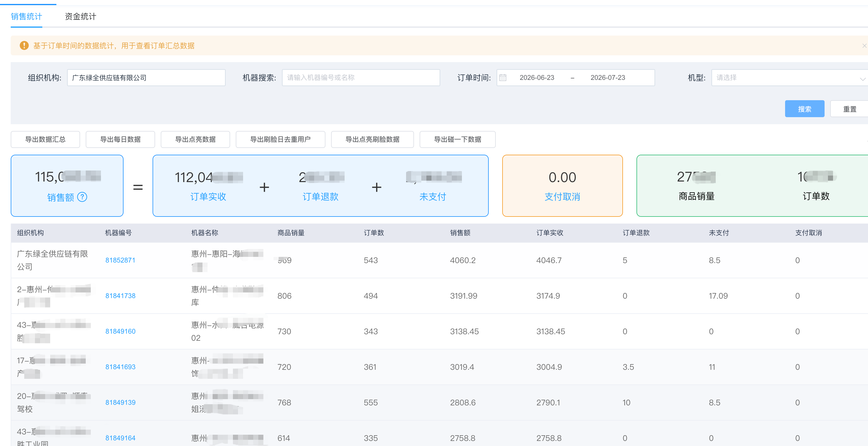Click 导出点亮刷脸数据 button
This screenshot has width=868, height=446.
372,139
